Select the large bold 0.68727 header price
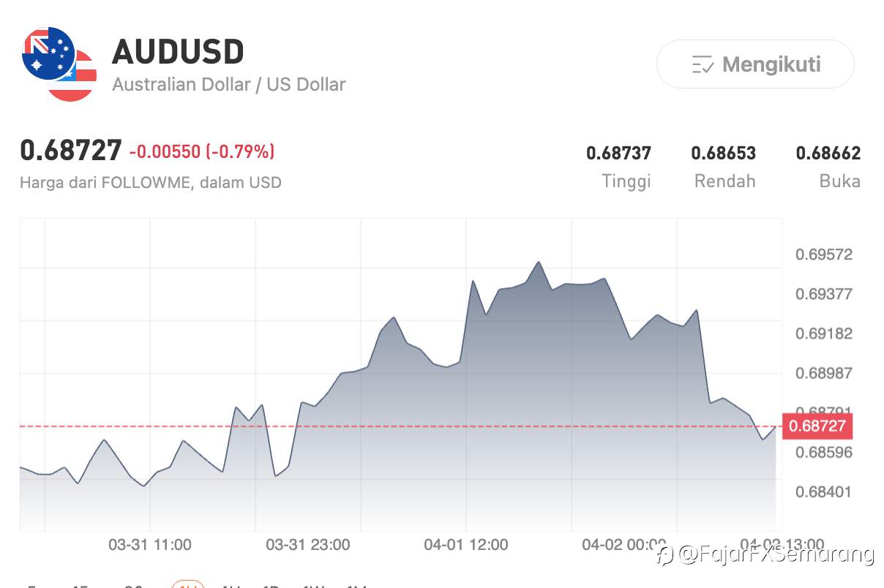The width and height of the screenshot is (884, 588). tap(70, 151)
